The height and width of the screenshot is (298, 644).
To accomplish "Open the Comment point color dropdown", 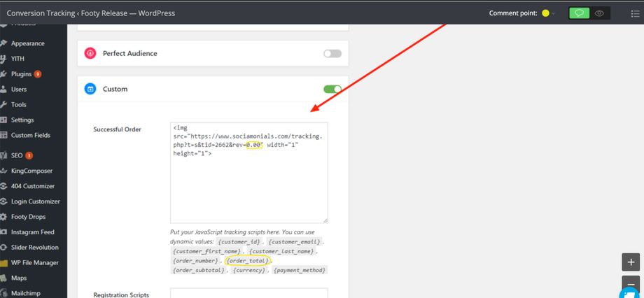I will click(x=554, y=13).
